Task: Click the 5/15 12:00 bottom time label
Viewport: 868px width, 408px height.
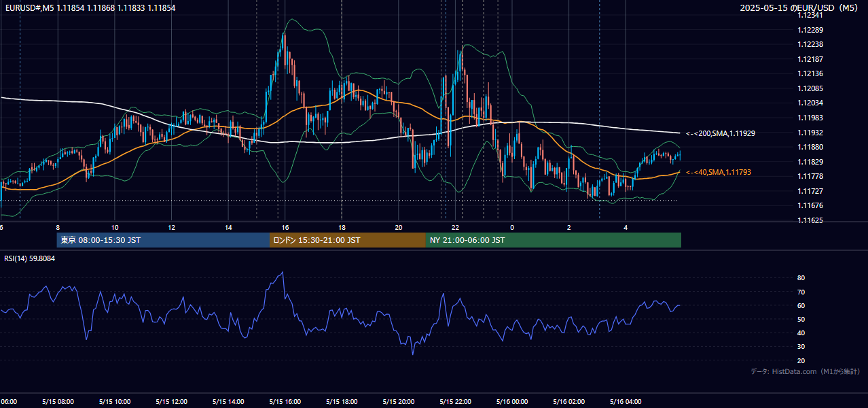Action: click(x=171, y=402)
